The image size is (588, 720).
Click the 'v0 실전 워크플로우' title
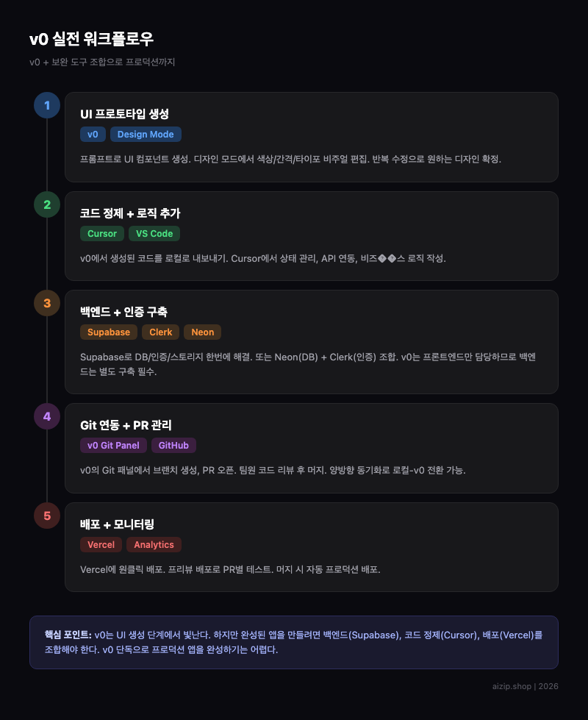tap(91, 39)
